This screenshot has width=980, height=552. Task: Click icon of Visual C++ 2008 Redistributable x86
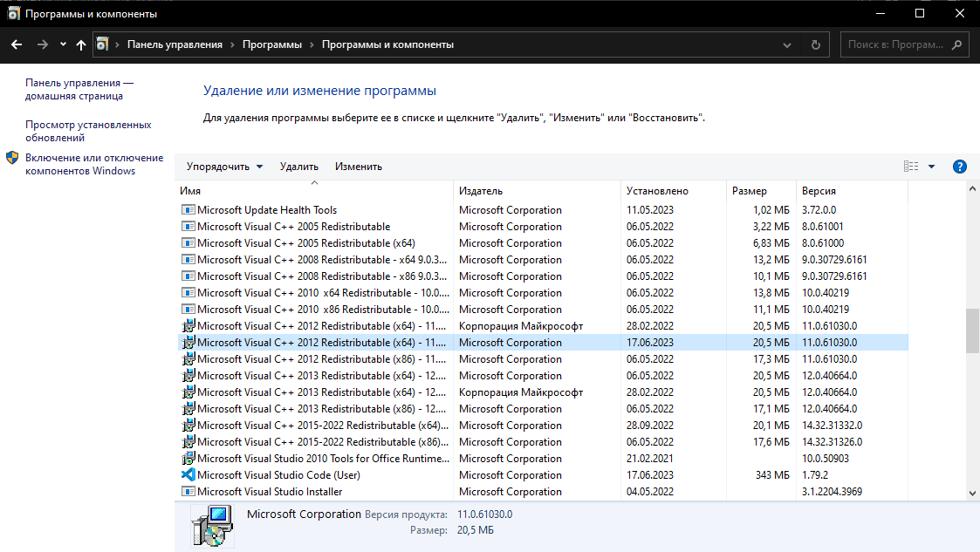188,276
